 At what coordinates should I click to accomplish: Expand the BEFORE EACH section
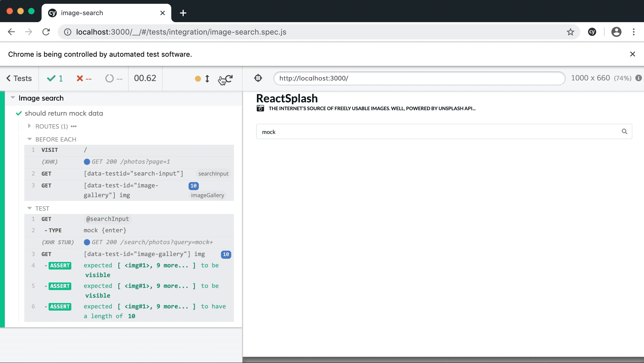(29, 139)
